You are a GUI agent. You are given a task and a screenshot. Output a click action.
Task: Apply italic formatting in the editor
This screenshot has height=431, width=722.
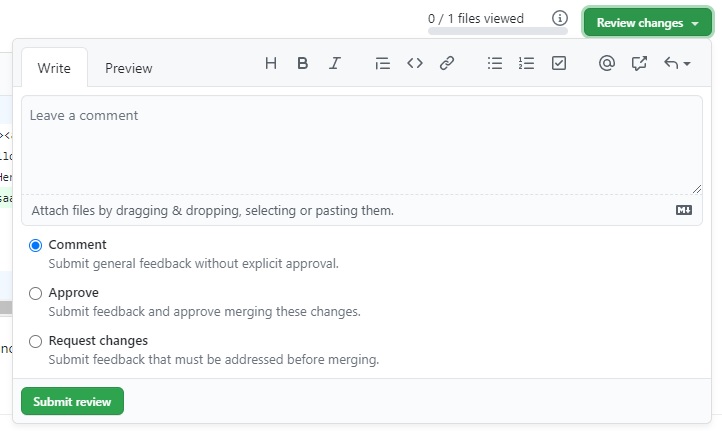(335, 63)
